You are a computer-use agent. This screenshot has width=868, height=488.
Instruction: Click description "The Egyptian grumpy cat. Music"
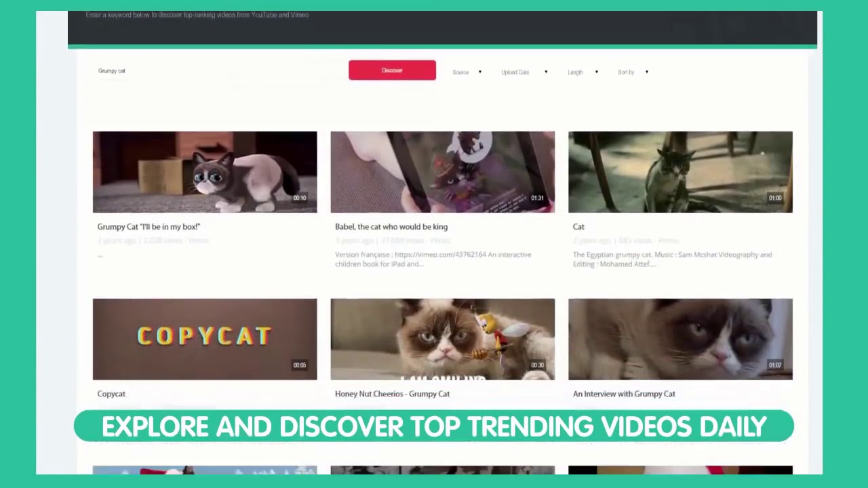click(x=672, y=260)
